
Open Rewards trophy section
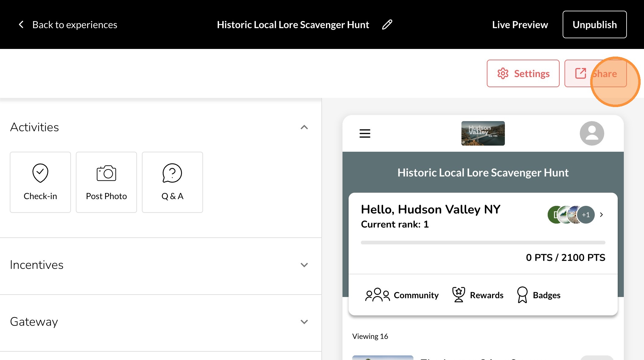click(x=478, y=295)
